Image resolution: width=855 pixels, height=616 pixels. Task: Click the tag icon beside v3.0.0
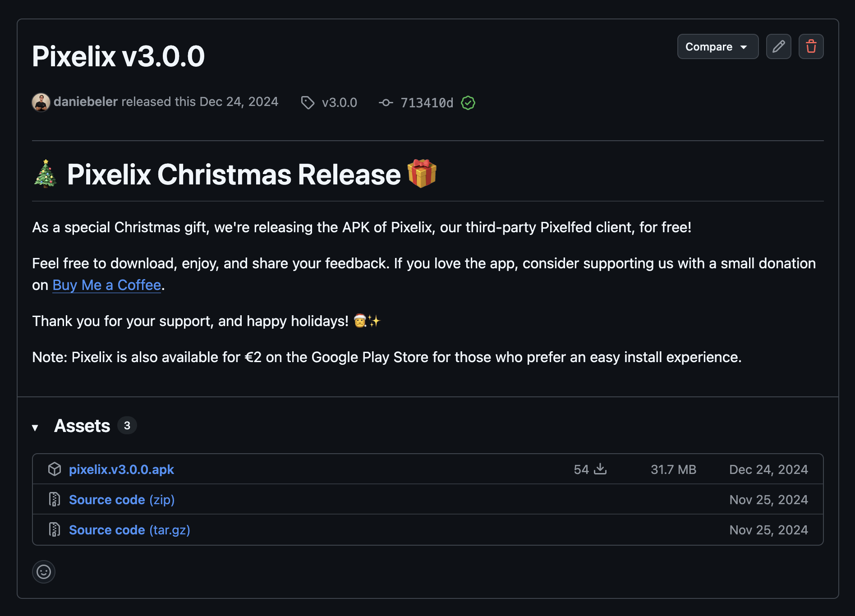point(308,103)
